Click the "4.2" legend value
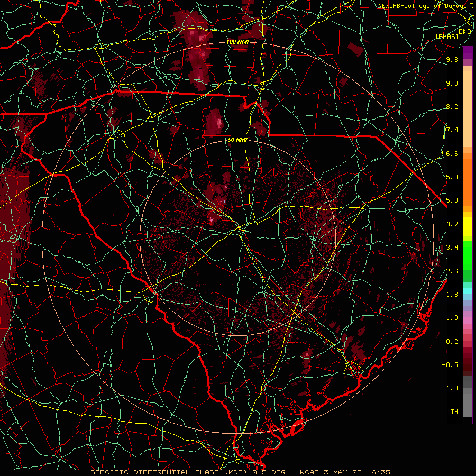This screenshot has width=476, height=476. (452, 224)
